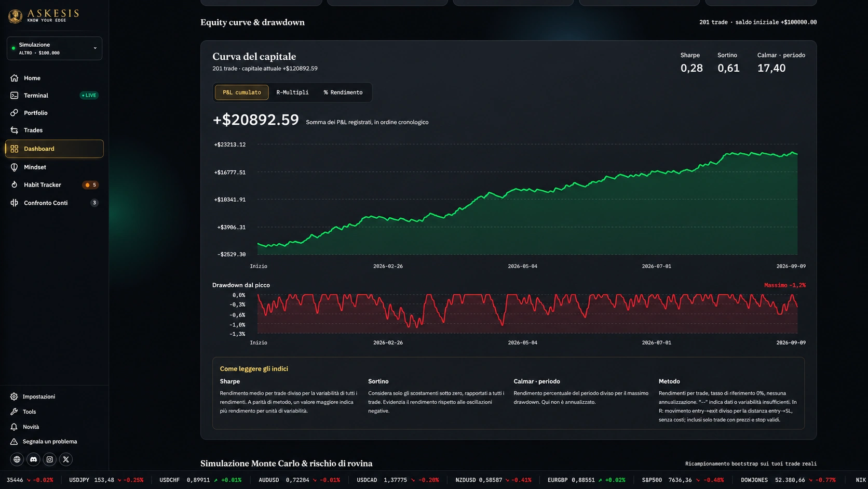Open the Novità bell icon
The height and width of the screenshot is (489, 868).
point(14,427)
